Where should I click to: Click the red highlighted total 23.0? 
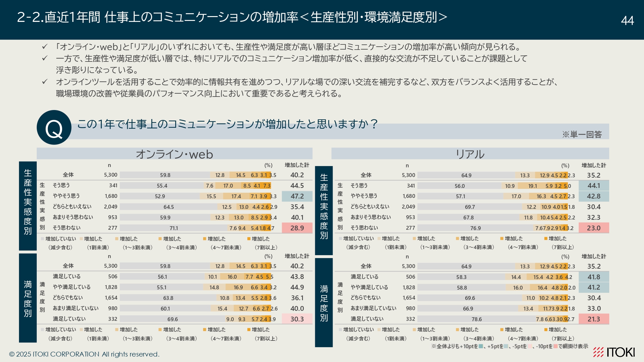[594, 228]
